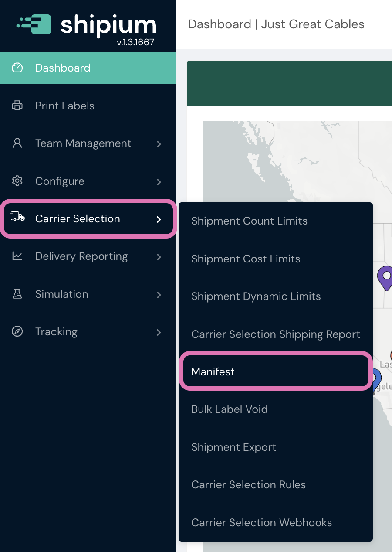Viewport: 392px width, 552px height.
Task: Click the purple map location pin
Action: [x=385, y=278]
